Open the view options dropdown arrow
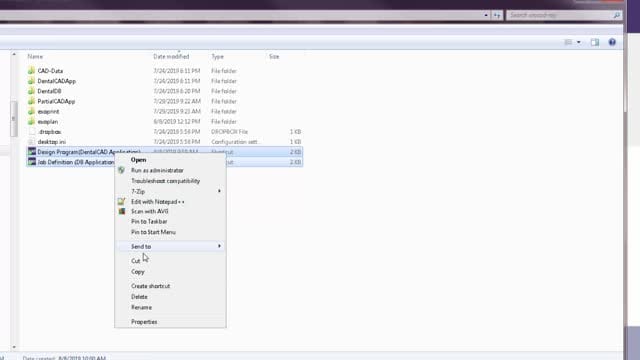Viewport: 640px width, 360px height. click(x=578, y=42)
